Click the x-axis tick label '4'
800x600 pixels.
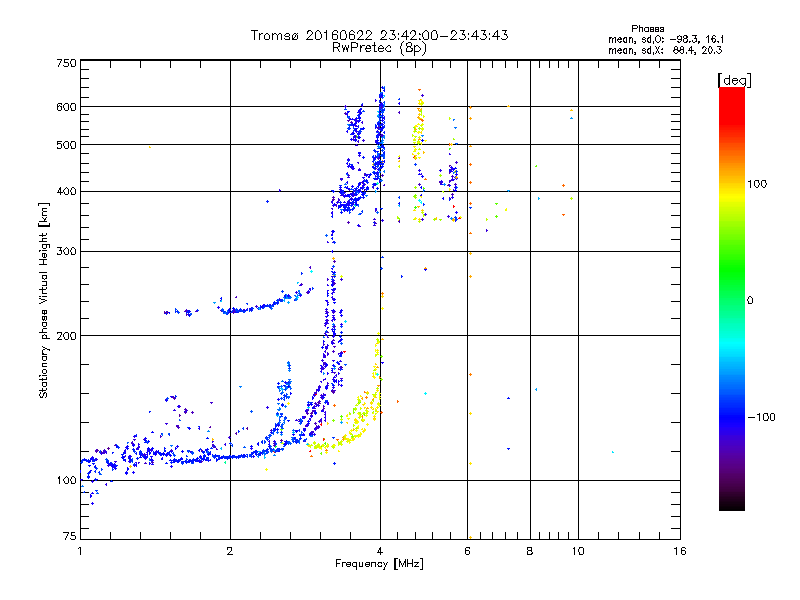point(380,551)
